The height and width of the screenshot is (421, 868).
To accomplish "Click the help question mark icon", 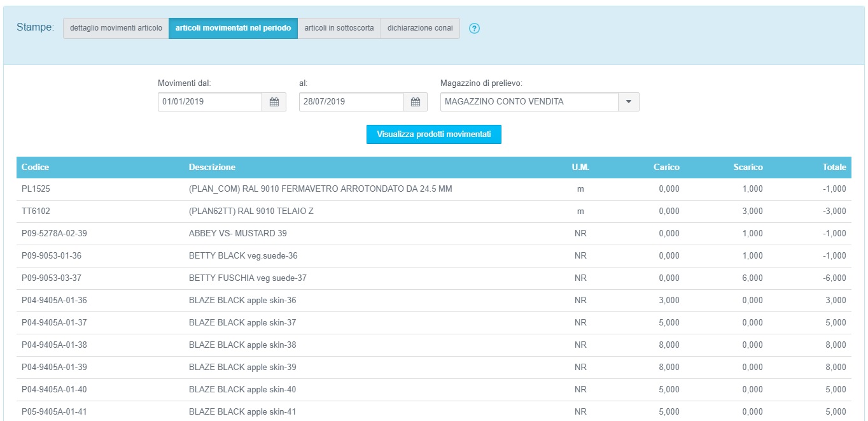I will [x=473, y=29].
